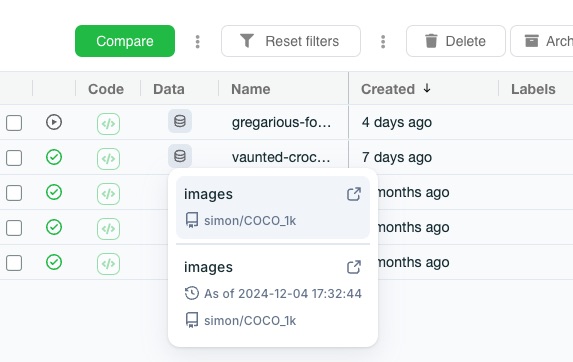Open versioned images dataset external link icon

[x=354, y=267]
